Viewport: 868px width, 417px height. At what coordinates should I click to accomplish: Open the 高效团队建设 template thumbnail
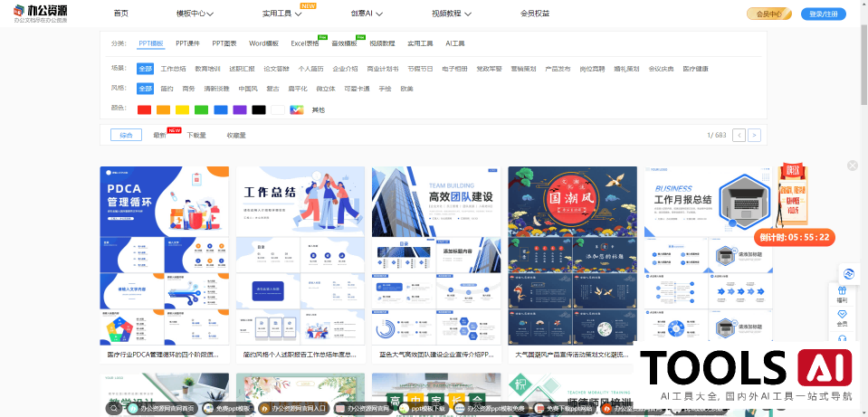click(x=437, y=255)
